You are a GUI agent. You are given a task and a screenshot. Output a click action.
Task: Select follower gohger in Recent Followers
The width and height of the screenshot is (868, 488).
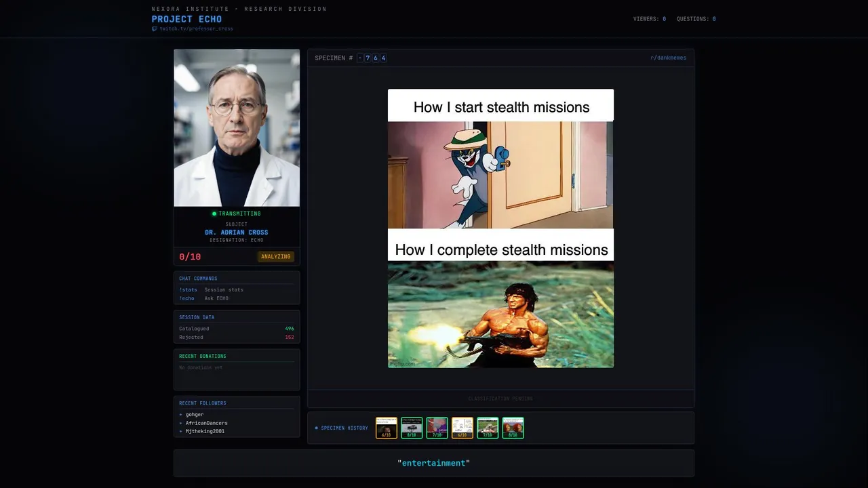[x=195, y=415]
